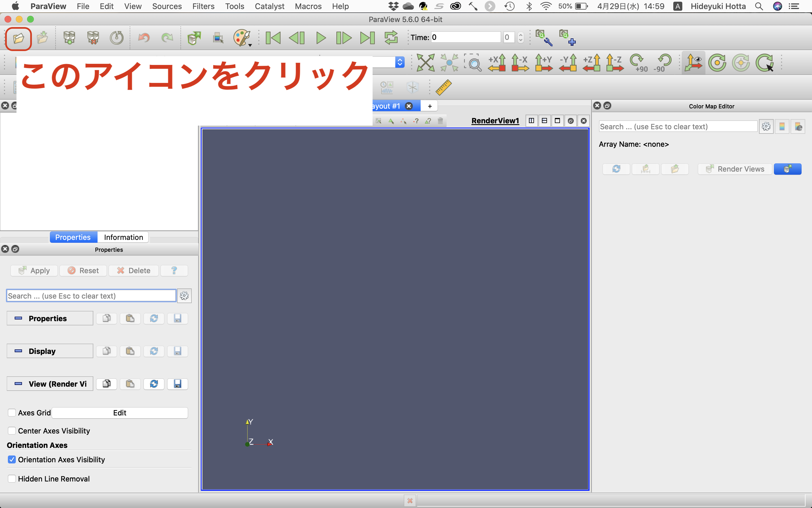Toggle animation loop button

[391, 38]
